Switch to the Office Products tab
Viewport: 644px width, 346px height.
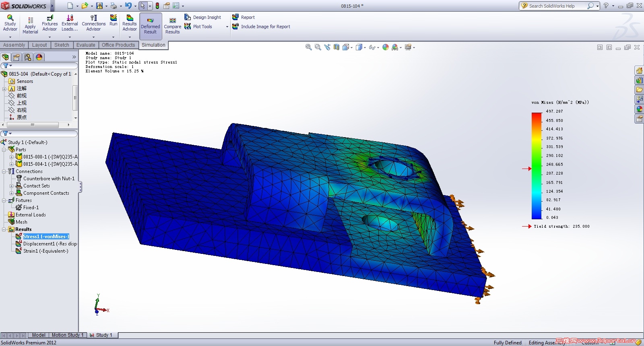click(x=118, y=45)
